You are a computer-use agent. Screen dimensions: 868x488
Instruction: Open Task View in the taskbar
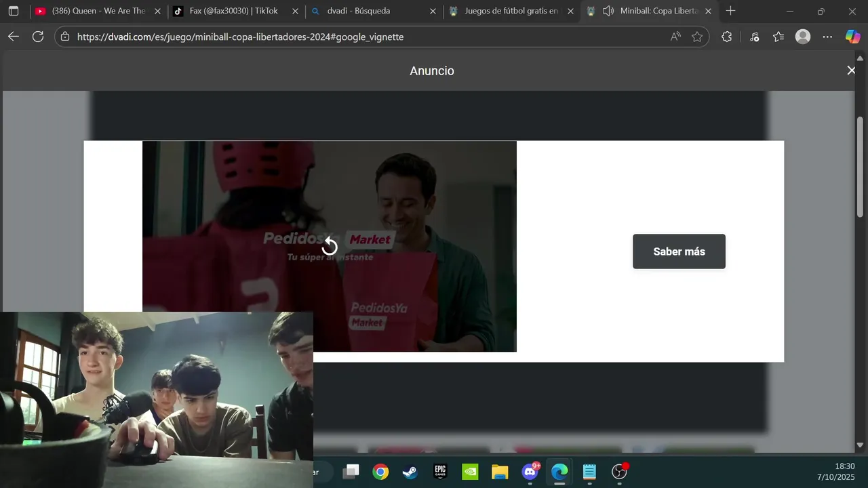351,472
